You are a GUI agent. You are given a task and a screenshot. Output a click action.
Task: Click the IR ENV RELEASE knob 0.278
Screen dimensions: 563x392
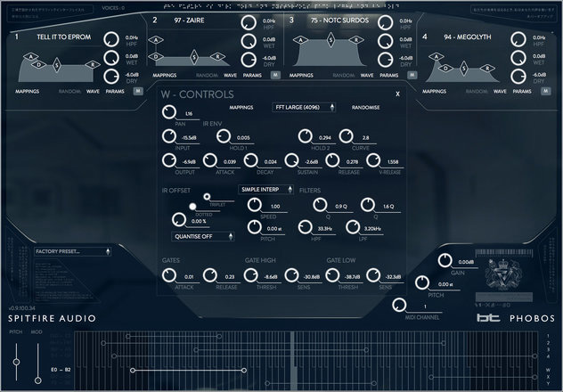pos(332,160)
